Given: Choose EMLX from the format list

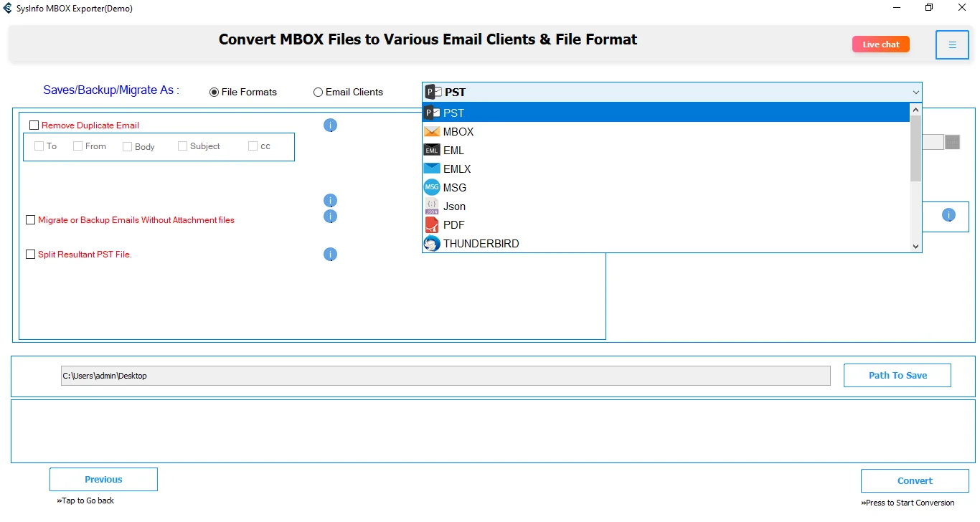Looking at the screenshot, I should (x=457, y=169).
